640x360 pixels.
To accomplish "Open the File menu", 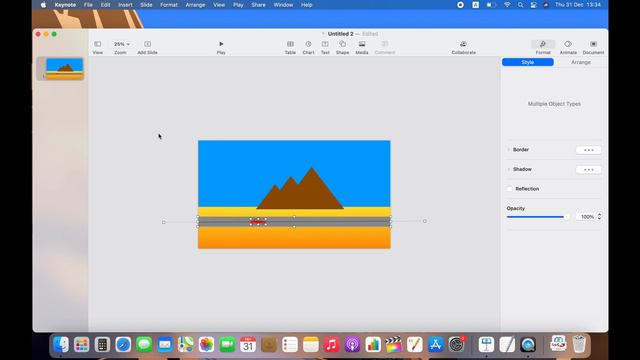I will coord(88,5).
